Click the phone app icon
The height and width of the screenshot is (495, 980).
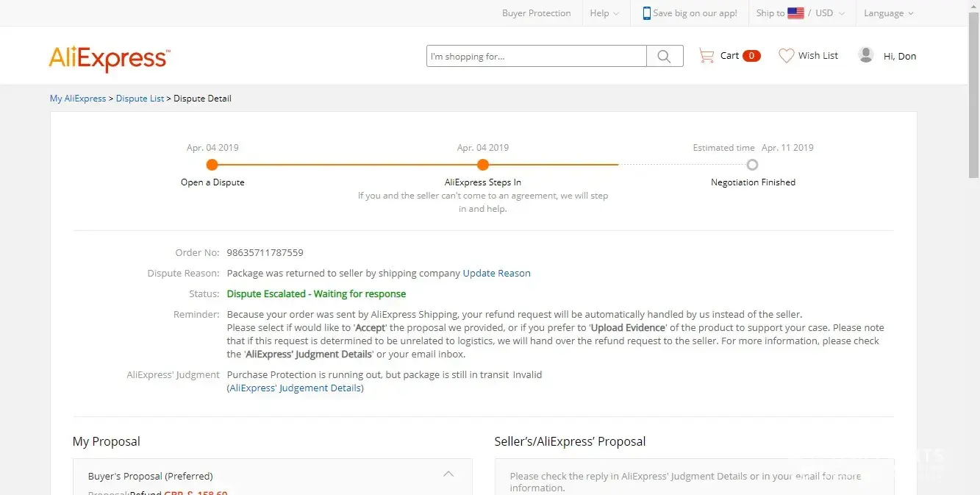(x=646, y=13)
